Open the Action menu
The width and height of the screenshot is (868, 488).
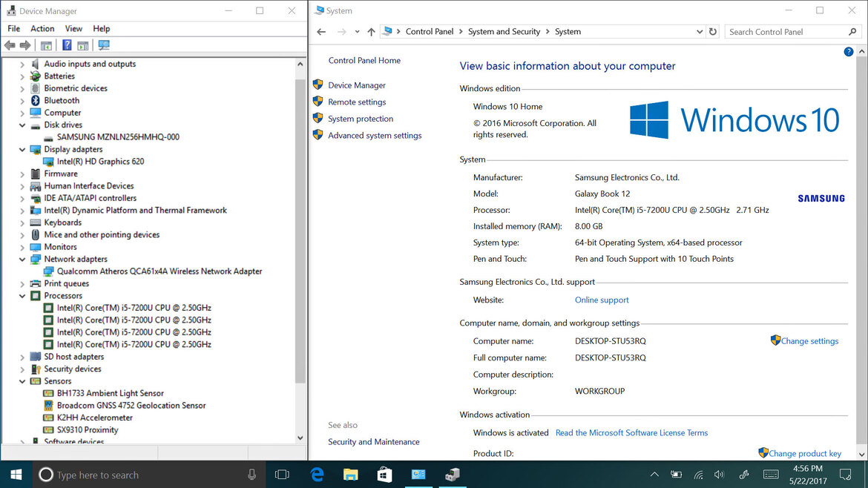42,29
